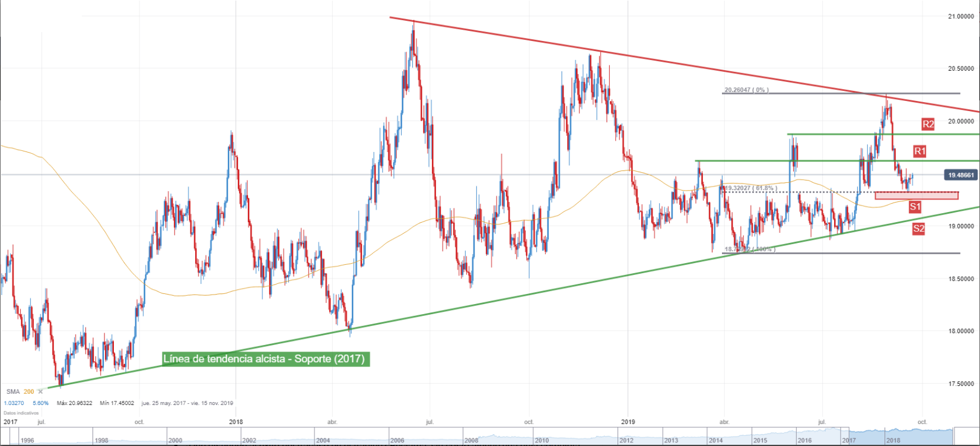This screenshot has height=446, width=980.
Task: Click the 18.00000 price axis label
Action: [961, 331]
